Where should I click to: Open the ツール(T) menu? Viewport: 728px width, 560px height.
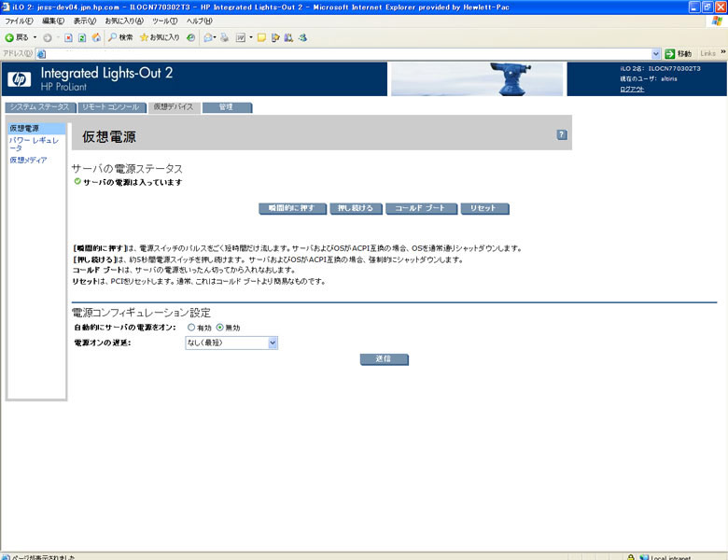pyautogui.click(x=165, y=21)
